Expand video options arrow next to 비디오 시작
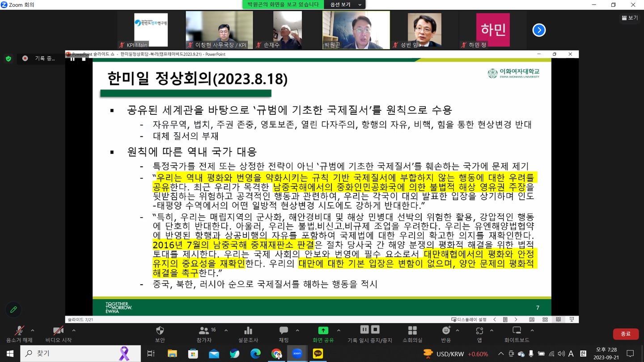644x362 pixels. point(74,331)
